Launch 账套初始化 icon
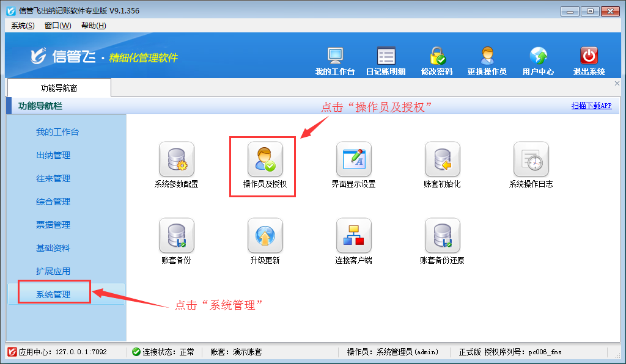 point(442,160)
